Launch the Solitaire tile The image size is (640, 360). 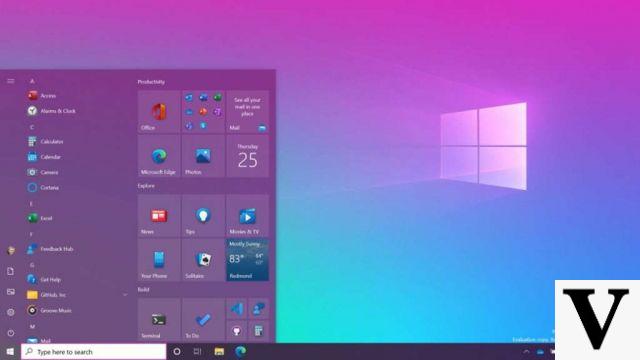[203, 260]
